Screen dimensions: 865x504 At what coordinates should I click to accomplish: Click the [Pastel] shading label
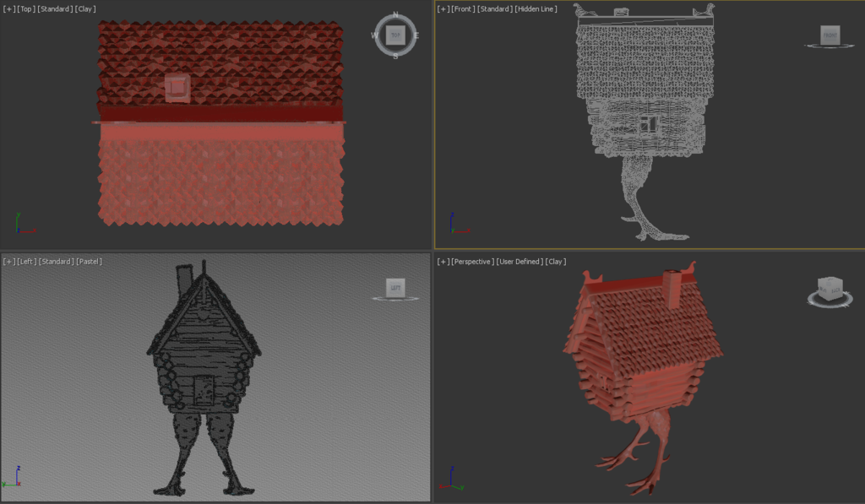click(89, 261)
